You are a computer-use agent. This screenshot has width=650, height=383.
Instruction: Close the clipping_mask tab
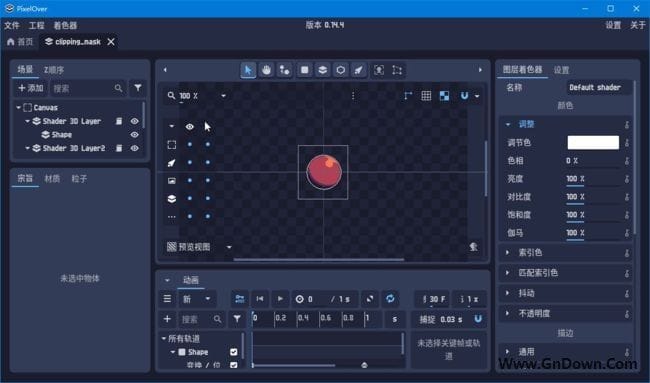coord(111,42)
